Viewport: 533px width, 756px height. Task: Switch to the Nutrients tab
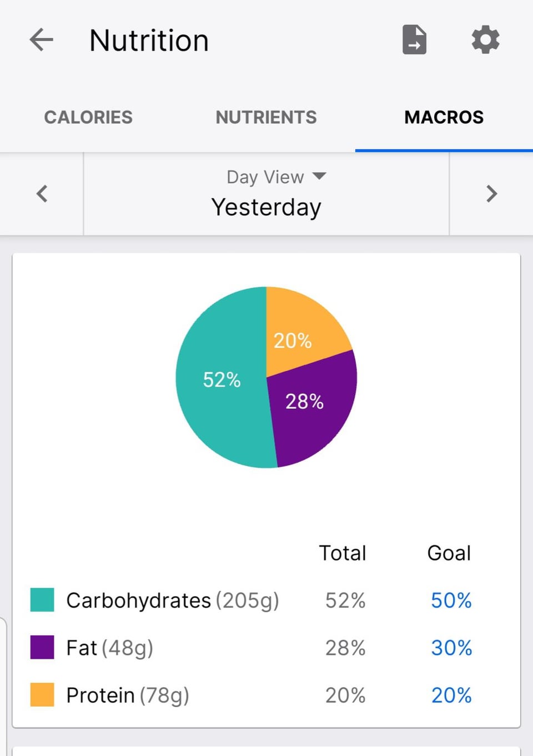(x=266, y=117)
